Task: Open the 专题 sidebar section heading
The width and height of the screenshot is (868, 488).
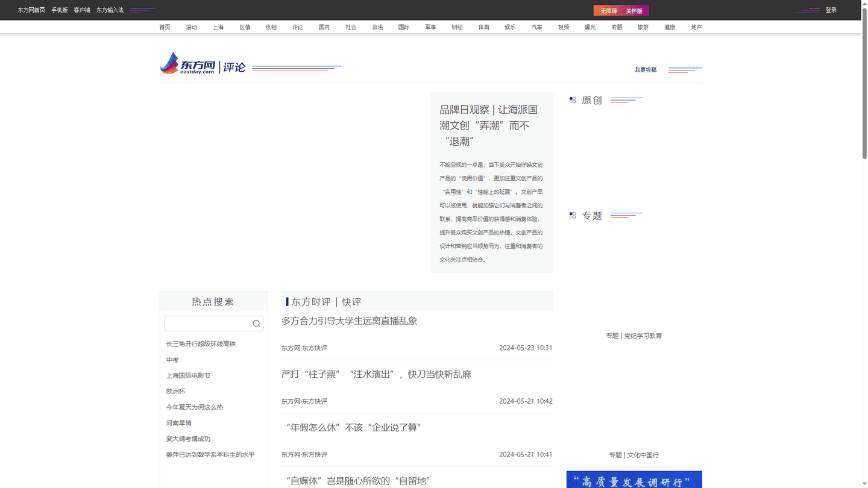Action: point(592,216)
